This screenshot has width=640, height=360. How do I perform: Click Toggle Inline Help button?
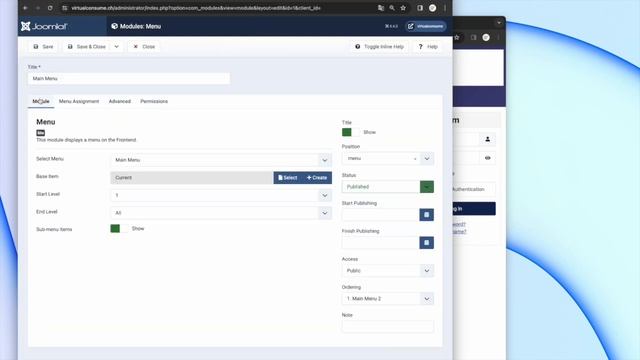380,47
